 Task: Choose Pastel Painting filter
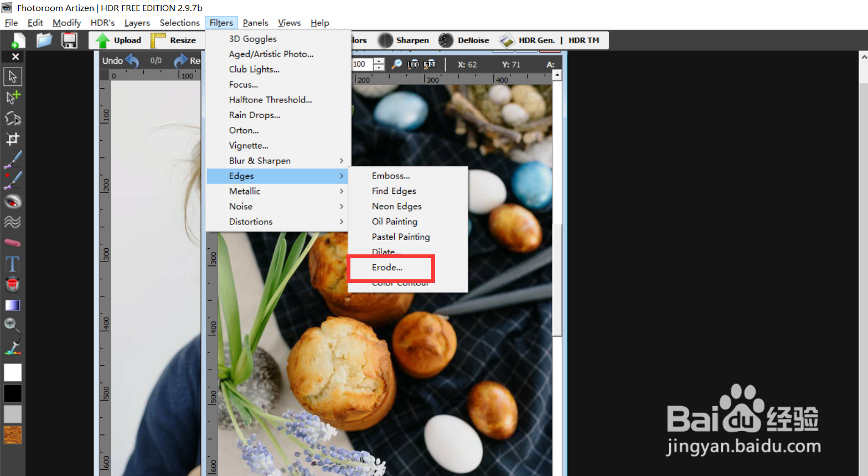point(408,237)
